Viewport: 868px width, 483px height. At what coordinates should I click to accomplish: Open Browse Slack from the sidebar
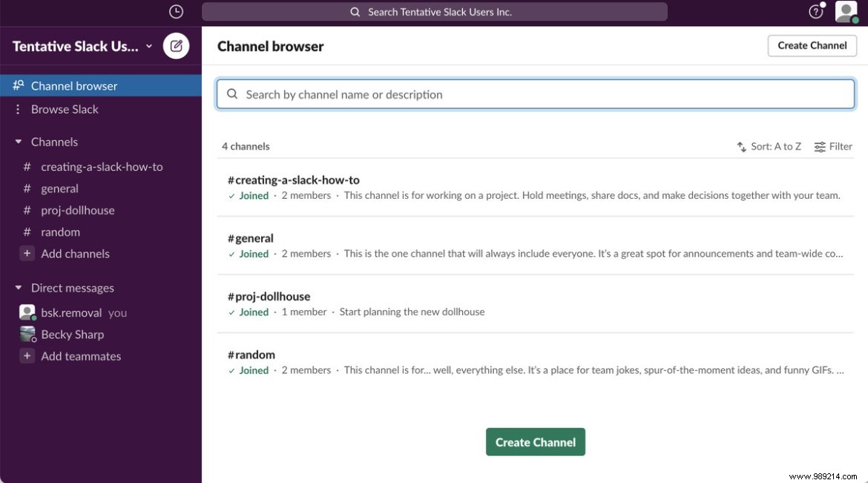coord(65,109)
